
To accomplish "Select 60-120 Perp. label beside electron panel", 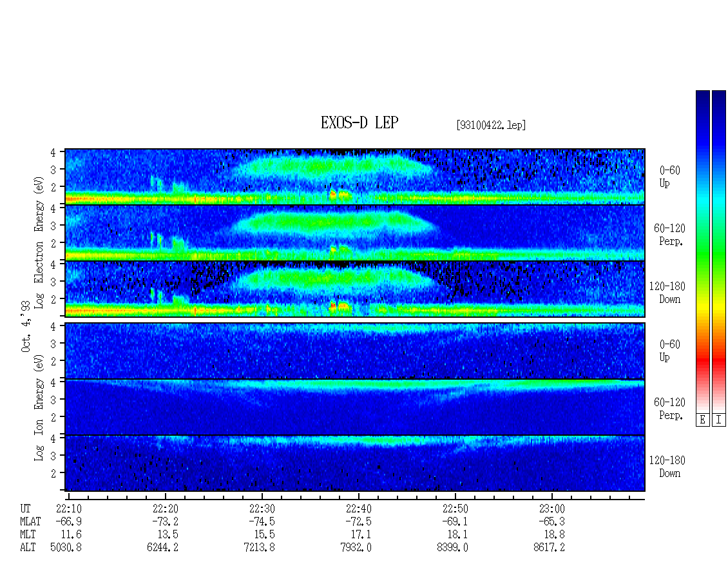I will click(669, 235).
